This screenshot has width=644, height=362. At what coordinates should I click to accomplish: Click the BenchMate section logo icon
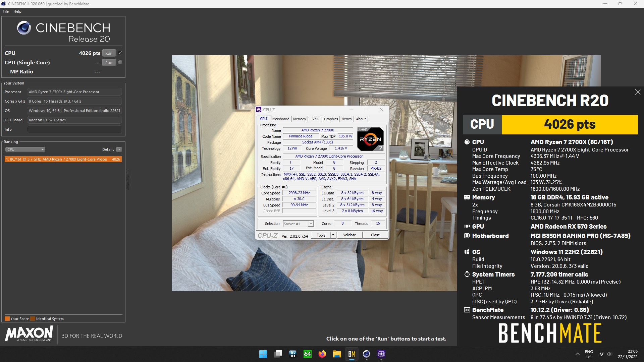pos(467,310)
